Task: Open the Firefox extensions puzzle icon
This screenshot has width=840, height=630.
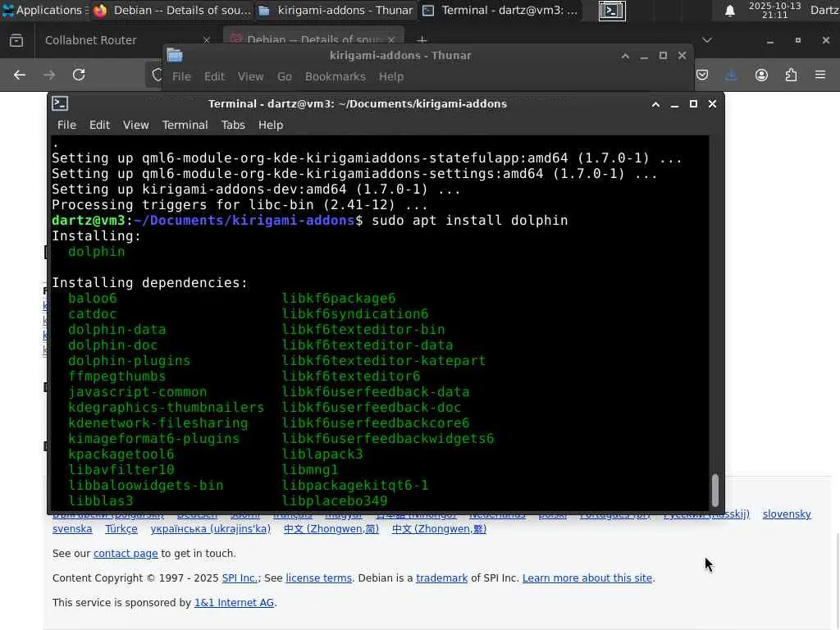Action: (792, 75)
